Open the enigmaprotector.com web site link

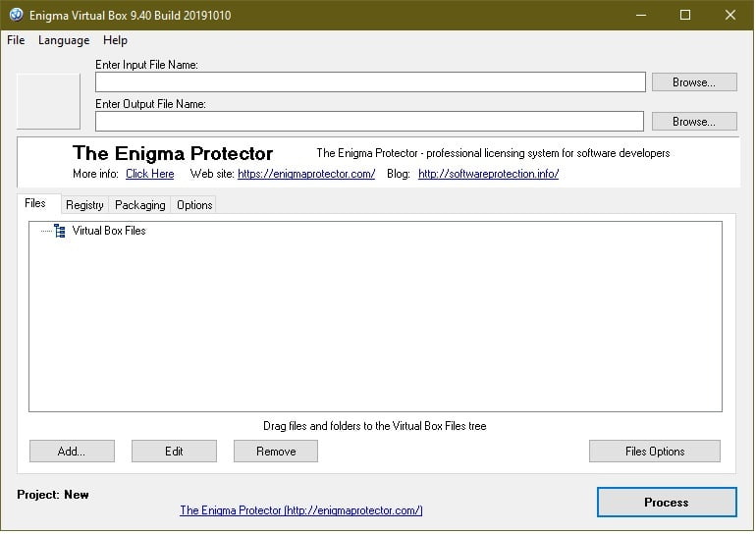(x=306, y=174)
